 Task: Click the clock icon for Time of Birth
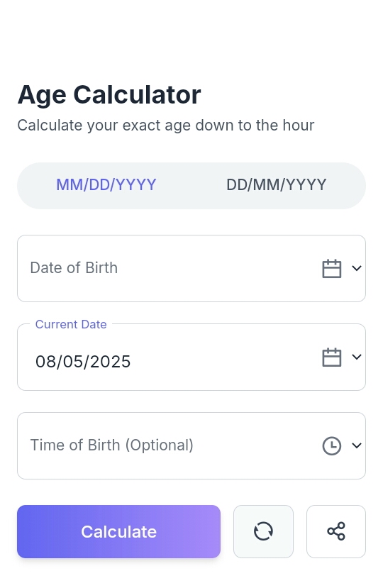(x=332, y=446)
